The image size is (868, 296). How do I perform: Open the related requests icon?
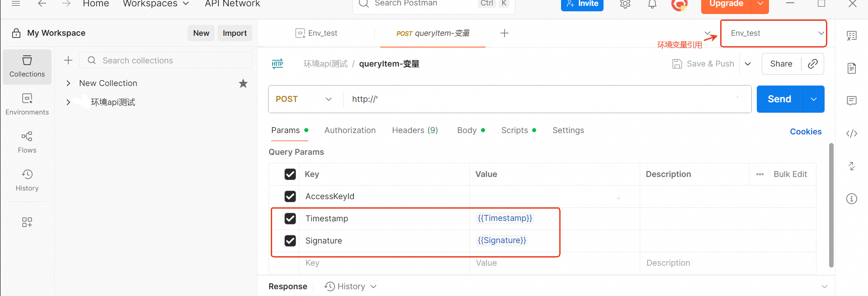[852, 166]
